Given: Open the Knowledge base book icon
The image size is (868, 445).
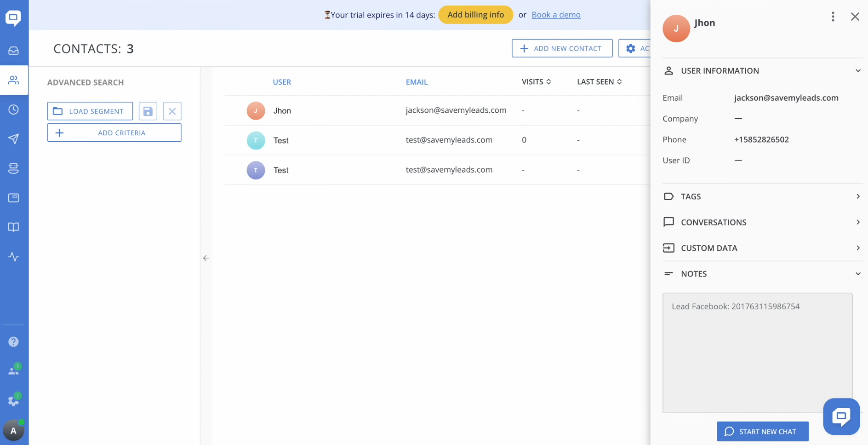Looking at the screenshot, I should tap(13, 227).
